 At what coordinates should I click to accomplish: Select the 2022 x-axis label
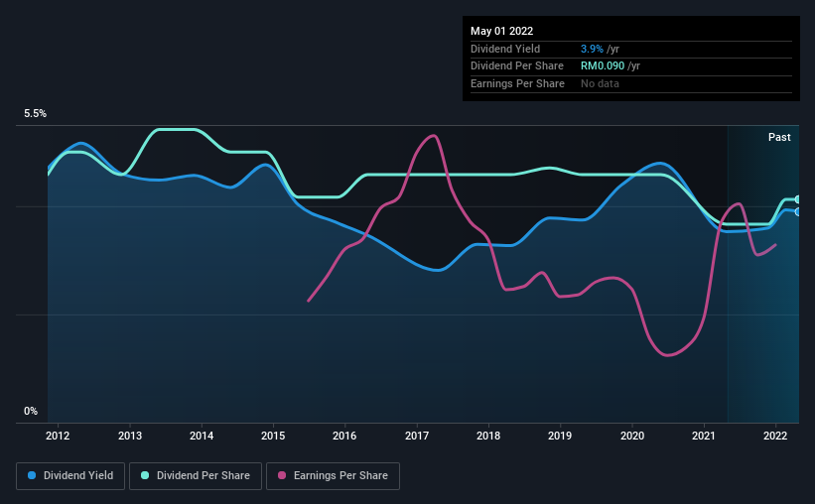(x=775, y=436)
